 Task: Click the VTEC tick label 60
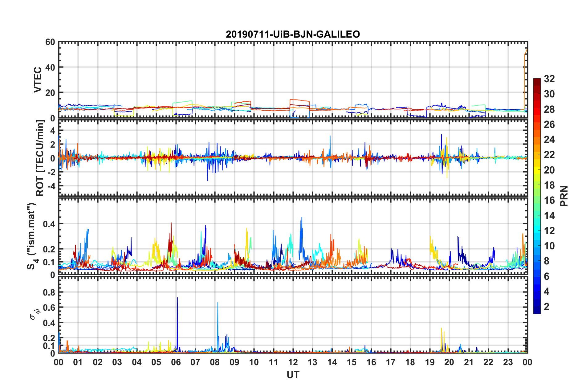(x=50, y=42)
